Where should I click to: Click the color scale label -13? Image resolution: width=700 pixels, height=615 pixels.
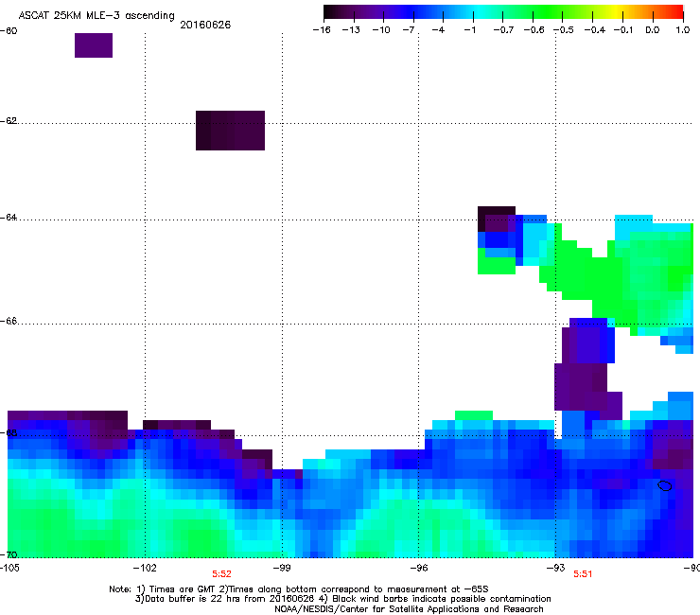pyautogui.click(x=351, y=30)
